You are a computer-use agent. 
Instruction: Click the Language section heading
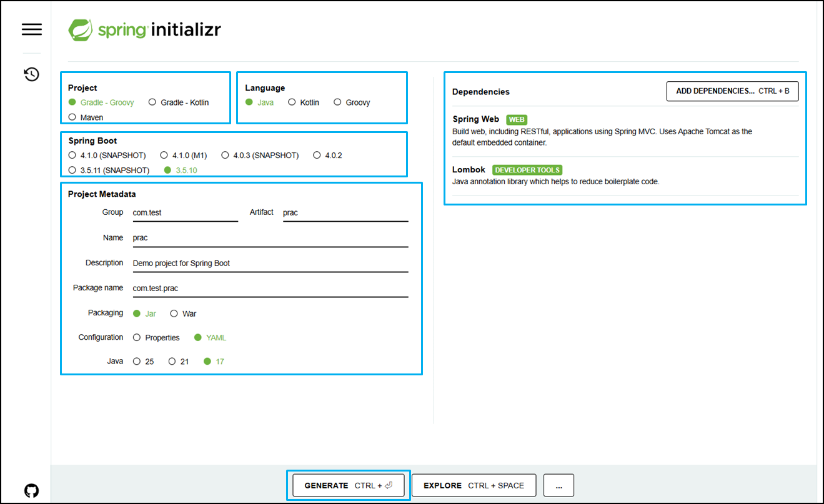pos(265,88)
